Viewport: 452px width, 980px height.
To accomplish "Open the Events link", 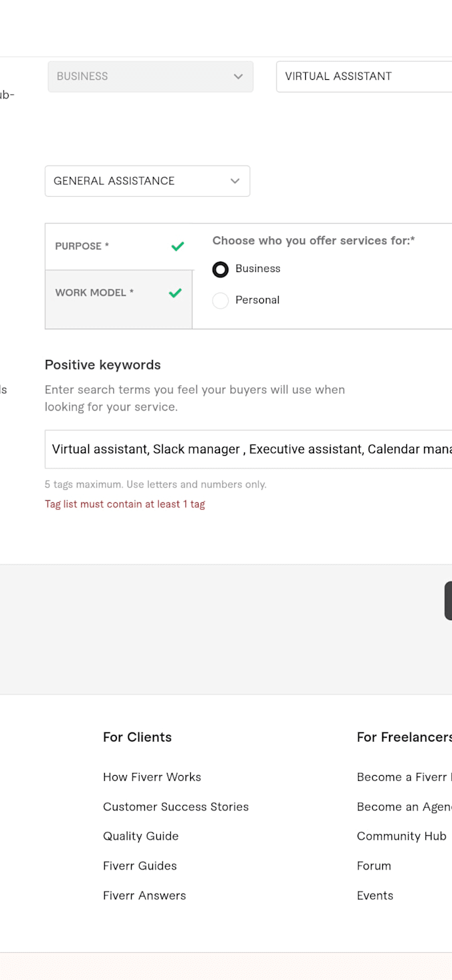I will click(x=376, y=896).
